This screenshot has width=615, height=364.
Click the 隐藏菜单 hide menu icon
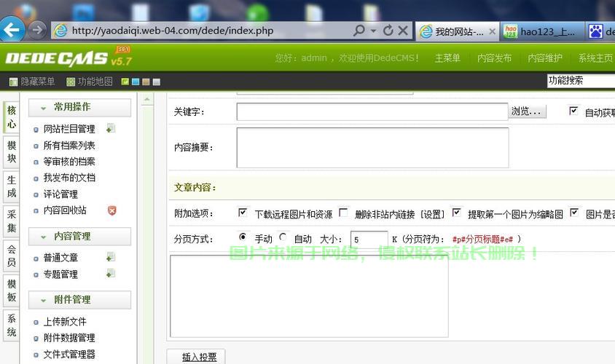point(13,82)
